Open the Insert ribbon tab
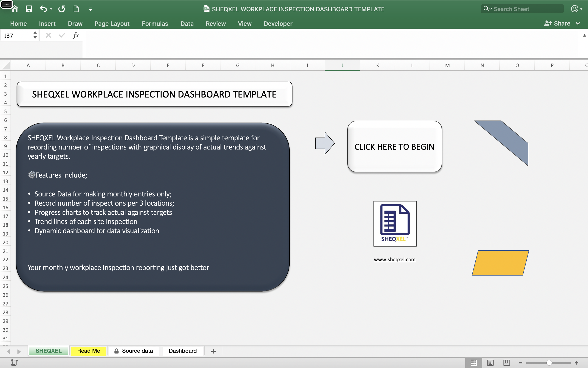Screen dimensions: 588x368 (x=47, y=24)
